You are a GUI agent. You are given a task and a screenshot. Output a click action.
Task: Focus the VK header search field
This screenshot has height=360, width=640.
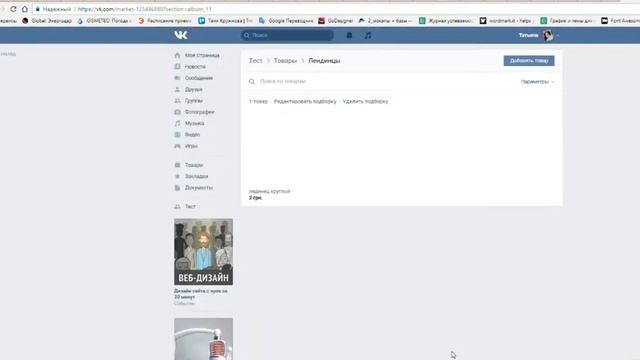click(287, 36)
